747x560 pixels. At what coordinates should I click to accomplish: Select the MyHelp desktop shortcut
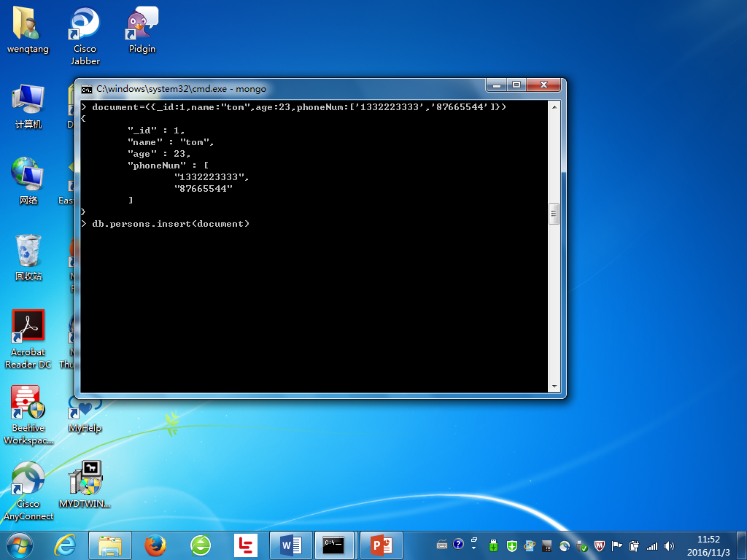click(x=85, y=413)
